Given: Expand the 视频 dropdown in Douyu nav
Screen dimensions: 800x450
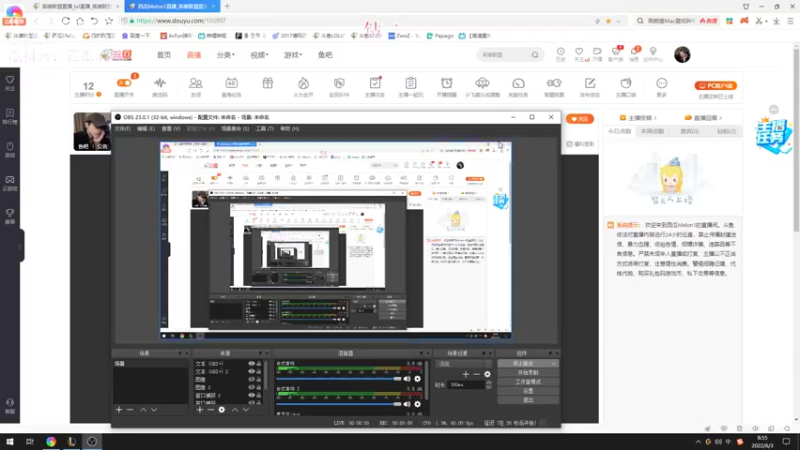Looking at the screenshot, I should (x=259, y=55).
